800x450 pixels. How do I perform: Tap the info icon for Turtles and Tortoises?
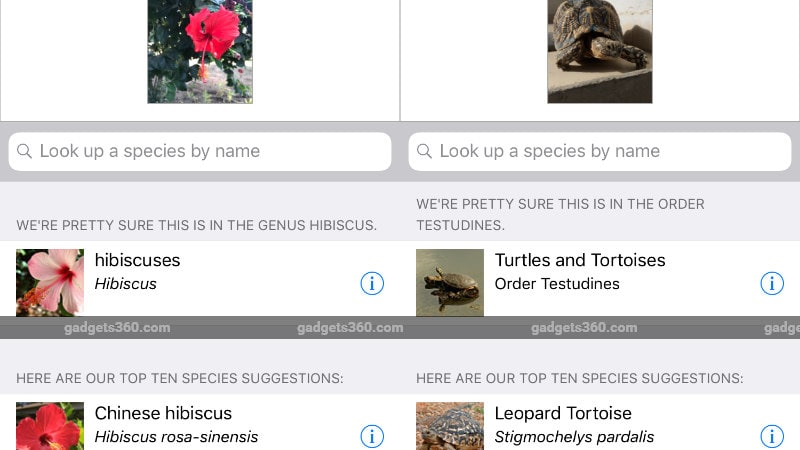(x=772, y=284)
